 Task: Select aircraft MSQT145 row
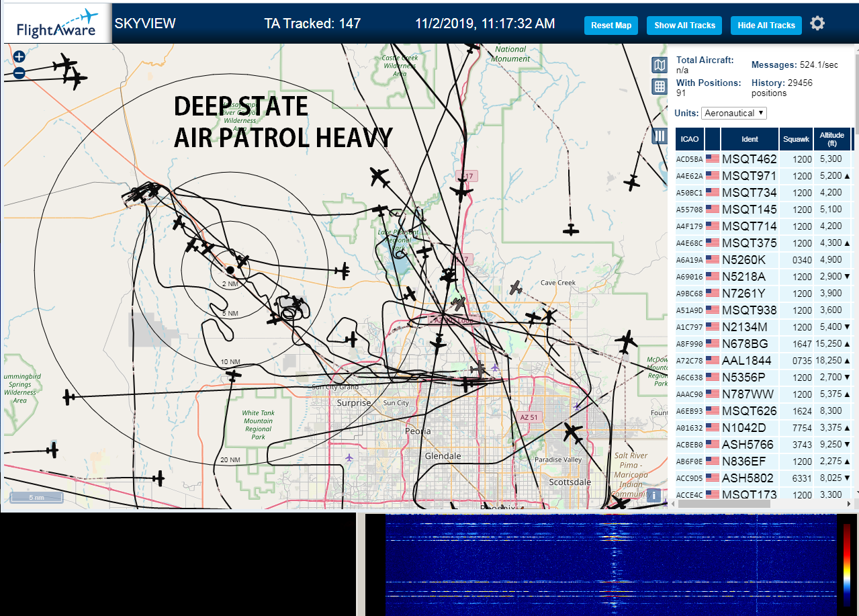pyautogui.click(x=764, y=210)
